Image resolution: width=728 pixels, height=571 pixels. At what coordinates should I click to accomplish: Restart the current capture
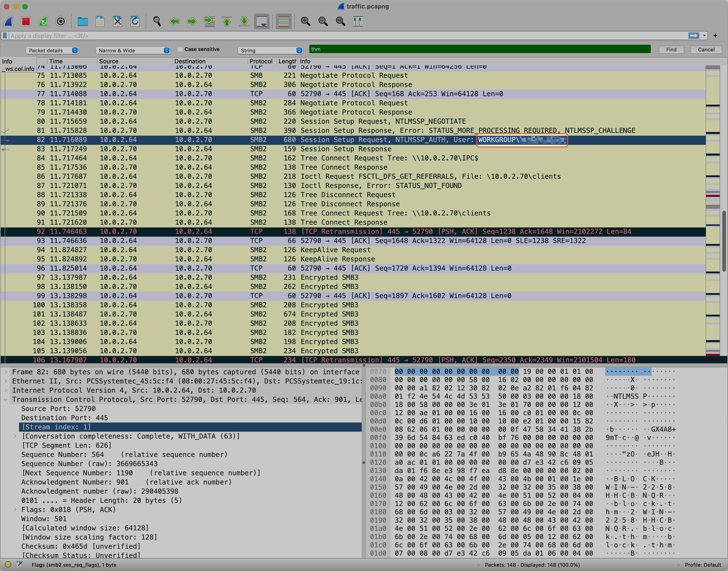pos(43,21)
